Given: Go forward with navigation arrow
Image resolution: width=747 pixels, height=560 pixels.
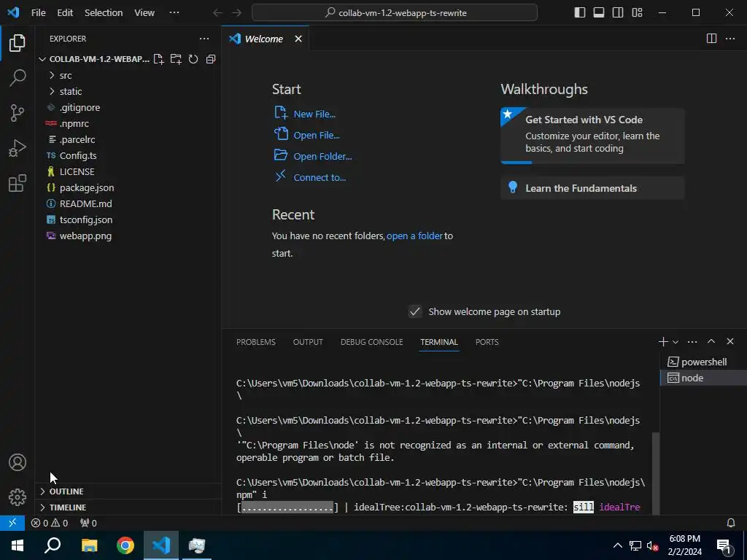Looking at the screenshot, I should tap(236, 13).
